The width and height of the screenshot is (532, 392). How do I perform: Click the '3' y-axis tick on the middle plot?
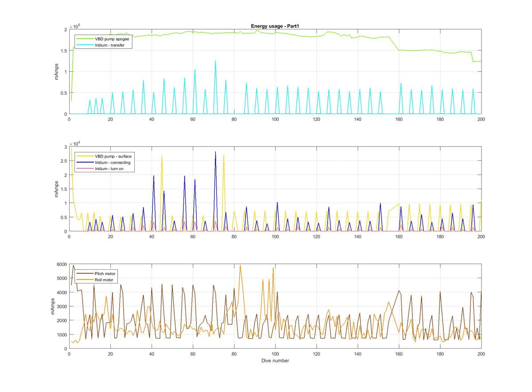65,147
